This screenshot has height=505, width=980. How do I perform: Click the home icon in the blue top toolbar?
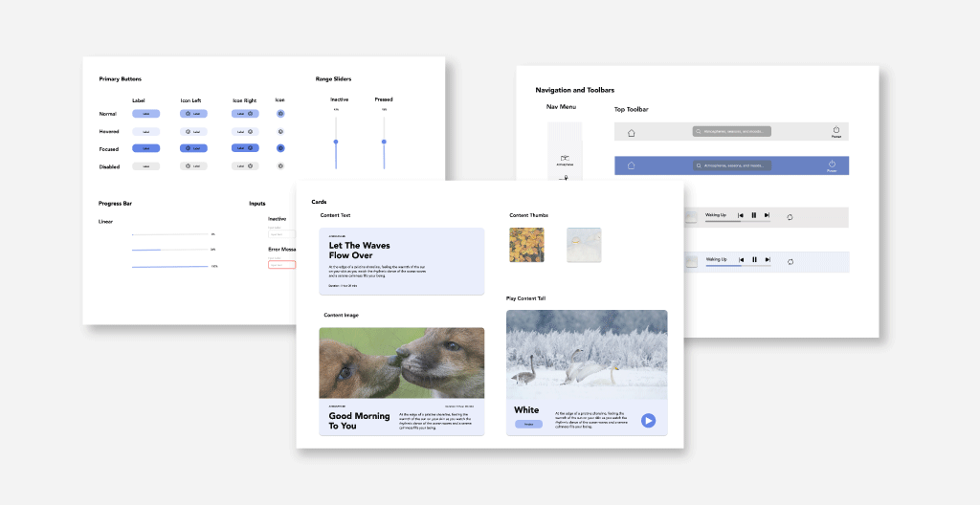[631, 165]
